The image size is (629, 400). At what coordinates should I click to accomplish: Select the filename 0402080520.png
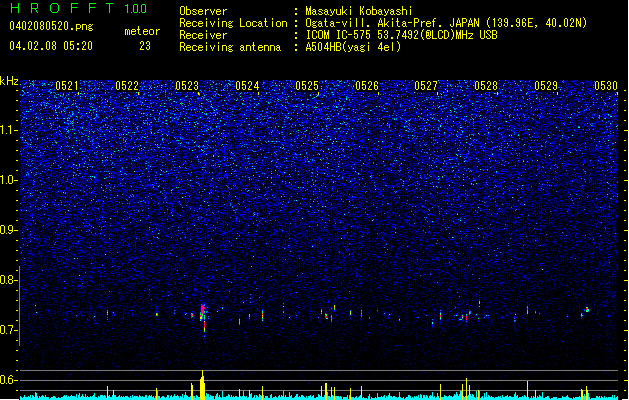51,26
